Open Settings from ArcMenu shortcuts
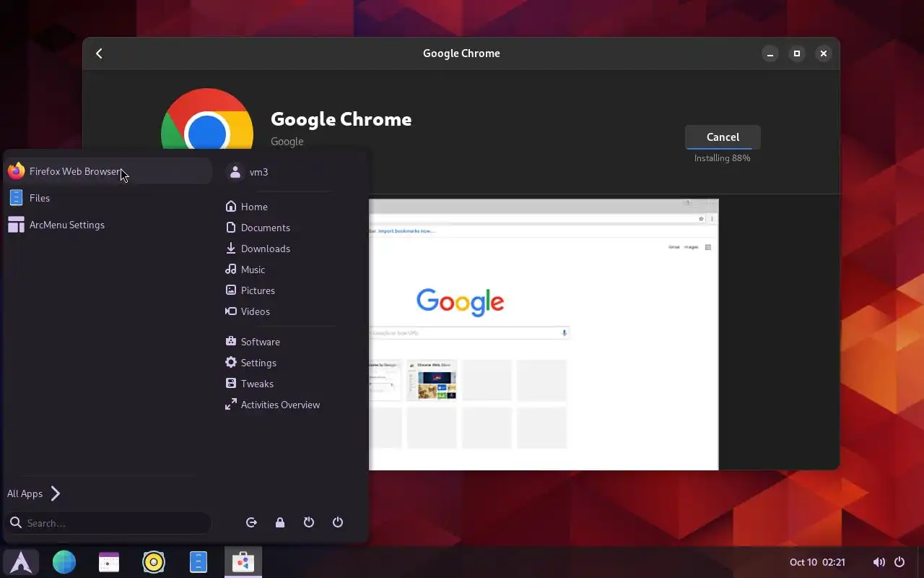Viewport: 924px width, 578px height. (251, 363)
